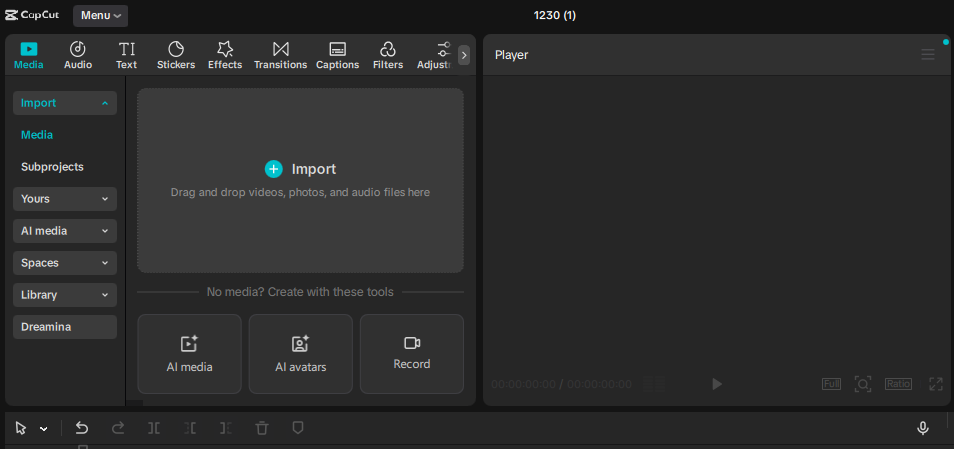Switch to the Captions tab
The image size is (954, 449).
pyautogui.click(x=337, y=55)
